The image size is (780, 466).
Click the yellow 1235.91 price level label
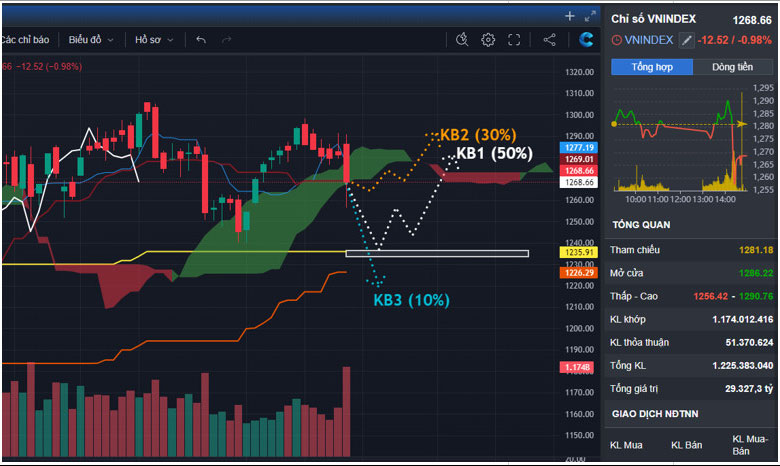(579, 253)
